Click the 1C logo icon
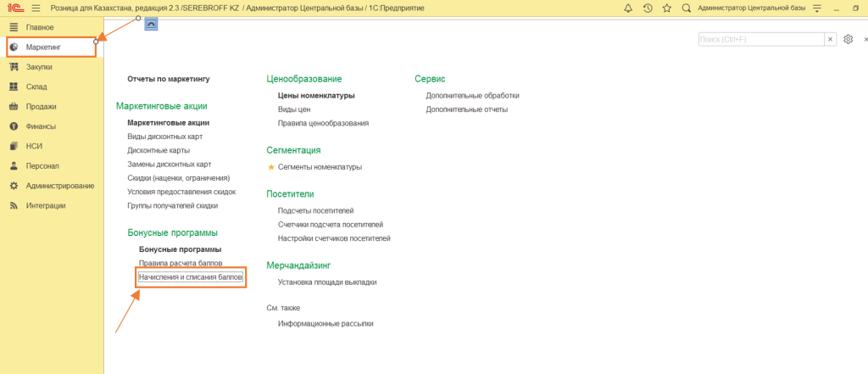Viewport: 868px width, 374px height. 15,8
